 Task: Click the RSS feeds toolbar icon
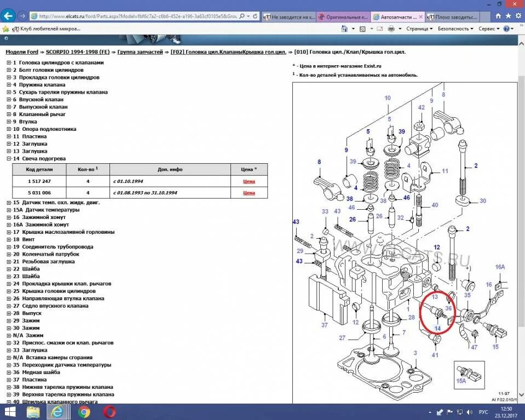click(x=362, y=29)
